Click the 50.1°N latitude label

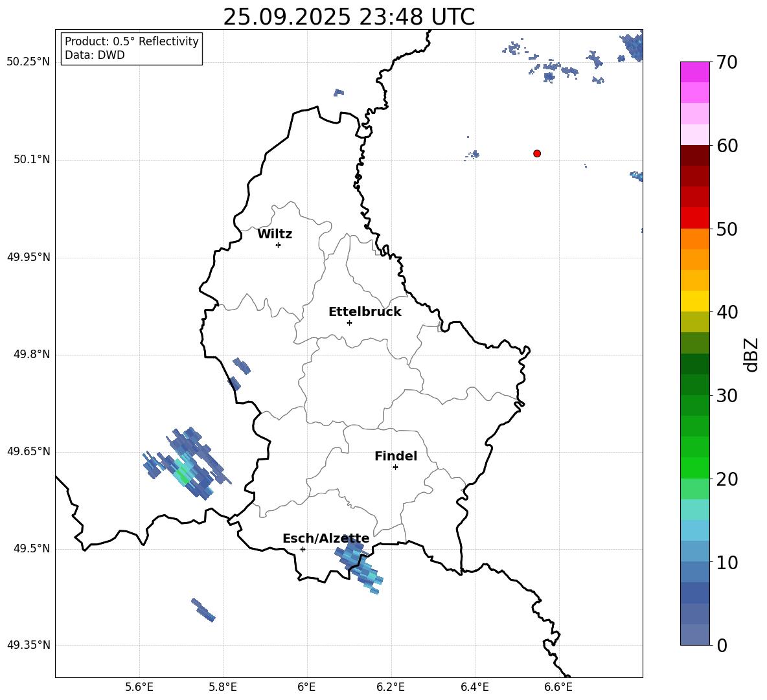pos(32,160)
